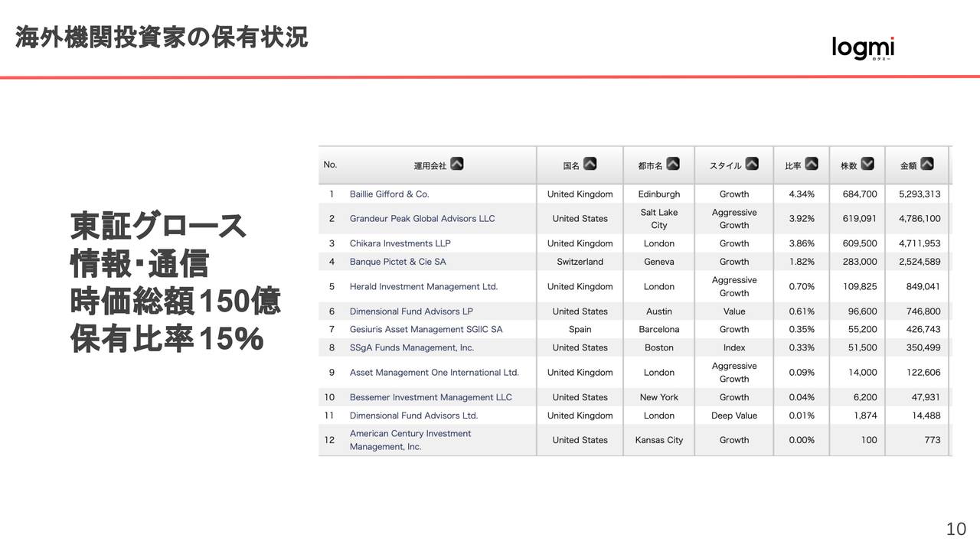Click the 283,000 shares value
Screen dimensions: 980x551
pyautogui.click(x=860, y=262)
